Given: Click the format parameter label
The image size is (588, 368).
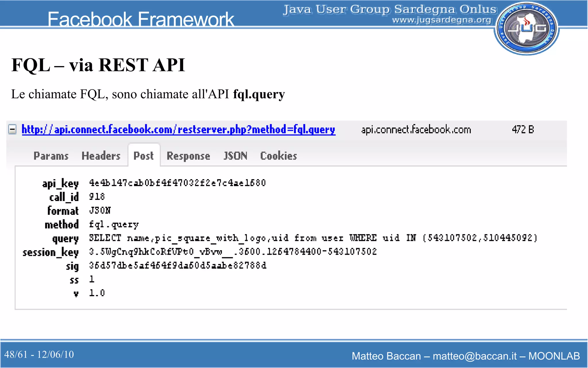Looking at the screenshot, I should click(63, 211).
